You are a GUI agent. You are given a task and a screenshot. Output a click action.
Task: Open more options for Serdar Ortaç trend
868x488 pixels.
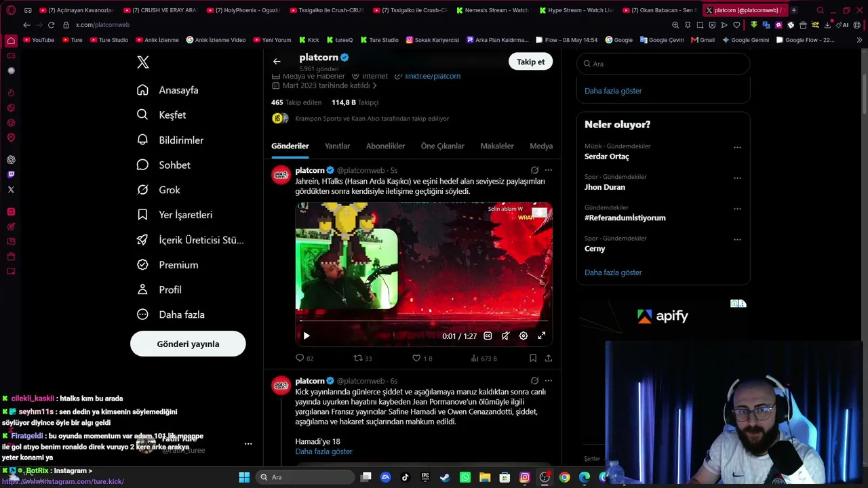click(737, 147)
